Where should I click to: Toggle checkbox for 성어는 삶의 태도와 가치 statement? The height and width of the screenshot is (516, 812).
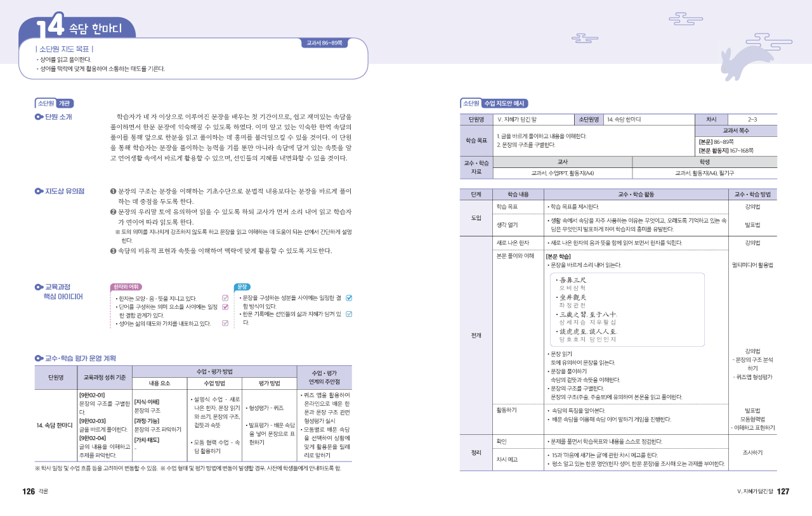pyautogui.click(x=225, y=323)
